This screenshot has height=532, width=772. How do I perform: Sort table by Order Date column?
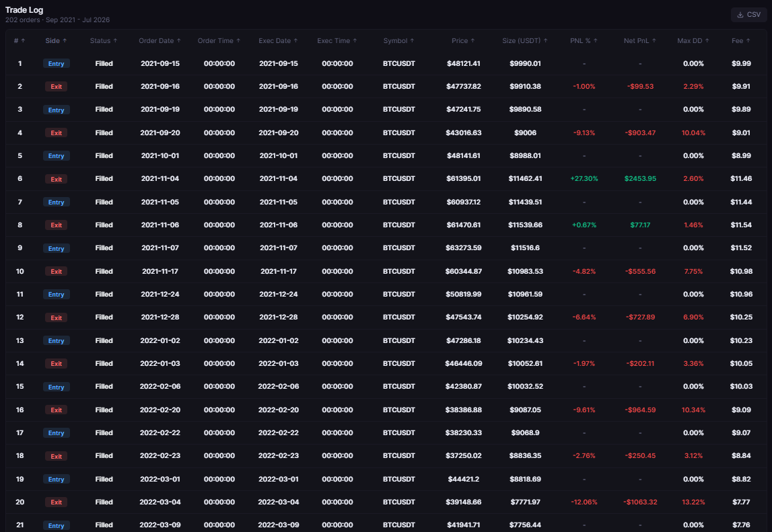pyautogui.click(x=160, y=41)
